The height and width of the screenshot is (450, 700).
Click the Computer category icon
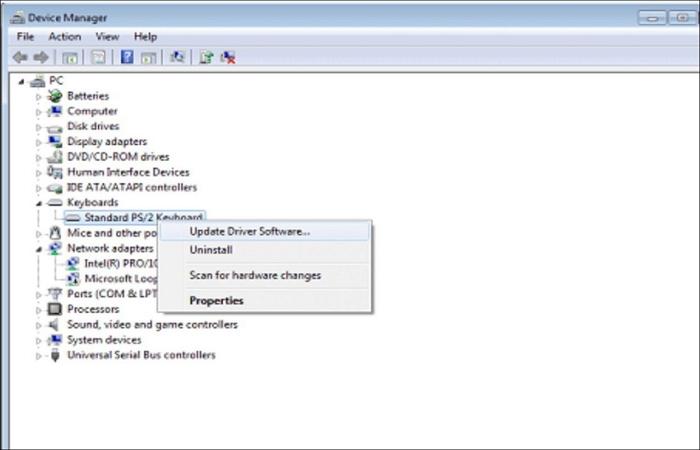[x=55, y=111]
